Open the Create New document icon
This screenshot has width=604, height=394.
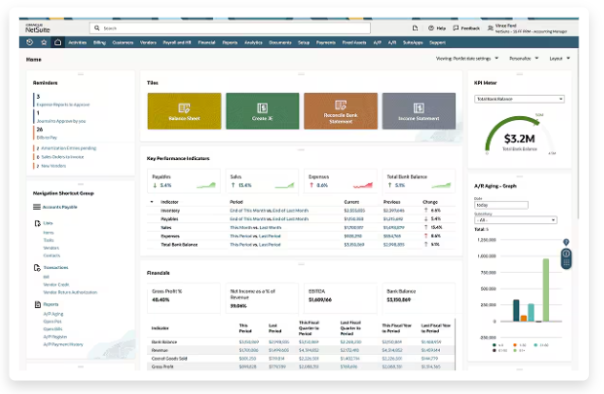pos(415,28)
